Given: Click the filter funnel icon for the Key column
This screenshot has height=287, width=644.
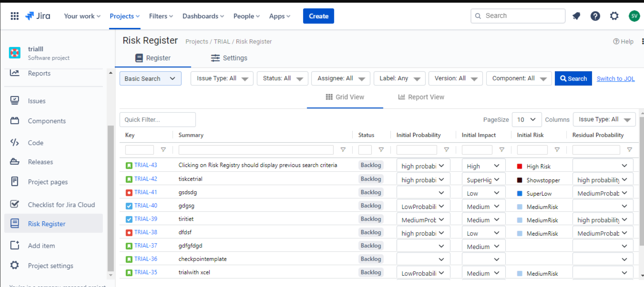Looking at the screenshot, I should pyautogui.click(x=163, y=150).
